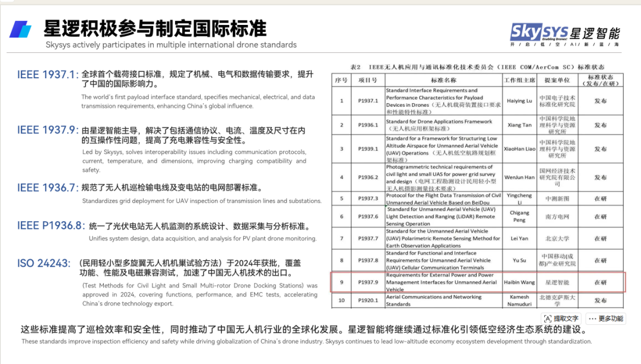
Task: Click the heading 'IEEE 1936.7:'
Action: 47,188
